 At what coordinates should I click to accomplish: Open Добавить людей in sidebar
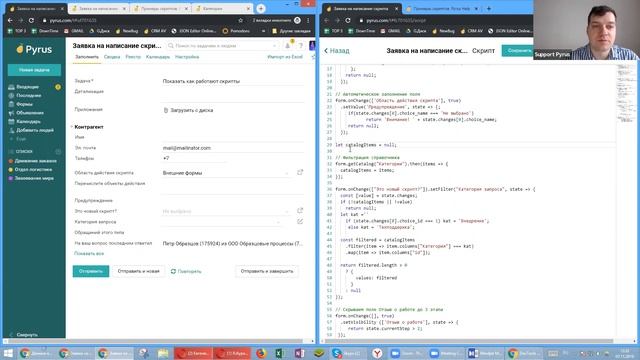tap(35, 130)
